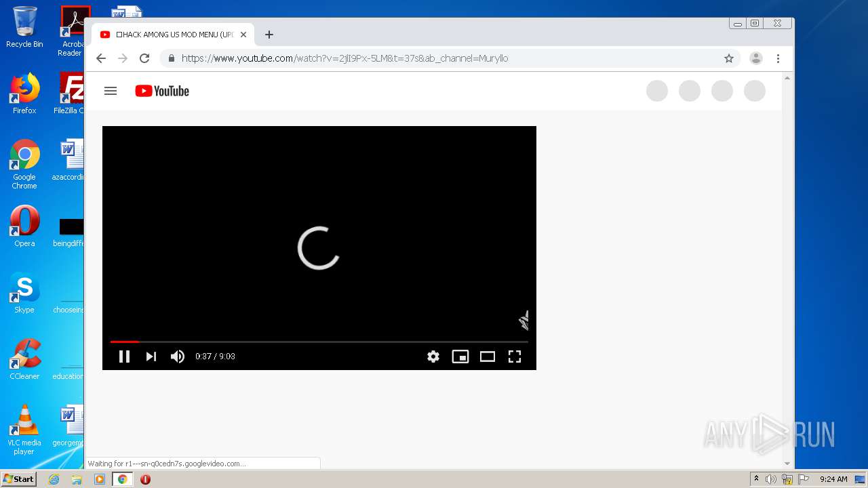Viewport: 868px width, 488px height.
Task: Go forward in Chrome
Action: [x=123, y=58]
